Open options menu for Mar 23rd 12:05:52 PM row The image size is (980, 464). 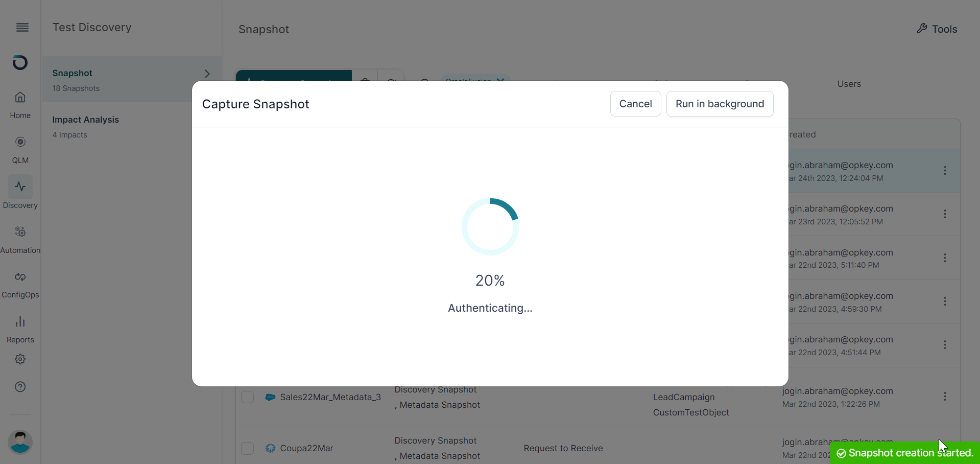tap(945, 214)
